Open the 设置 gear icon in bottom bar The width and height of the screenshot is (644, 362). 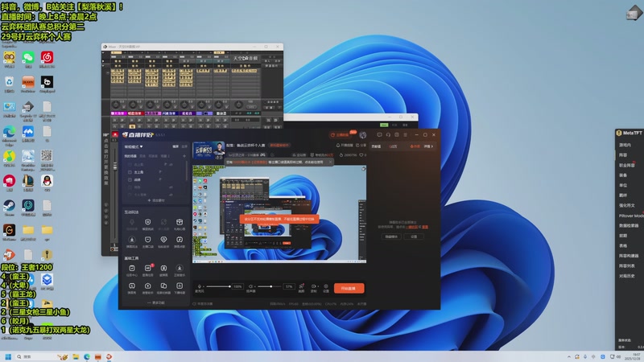(326, 288)
